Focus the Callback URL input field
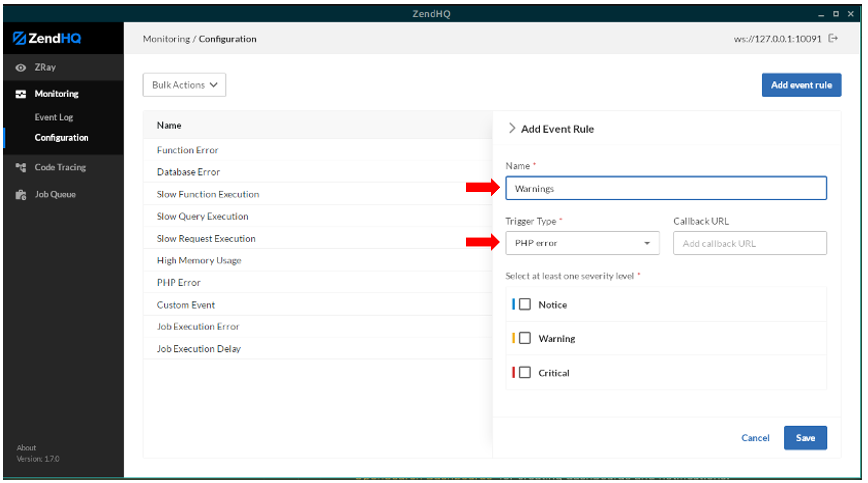868x483 pixels. click(x=750, y=243)
